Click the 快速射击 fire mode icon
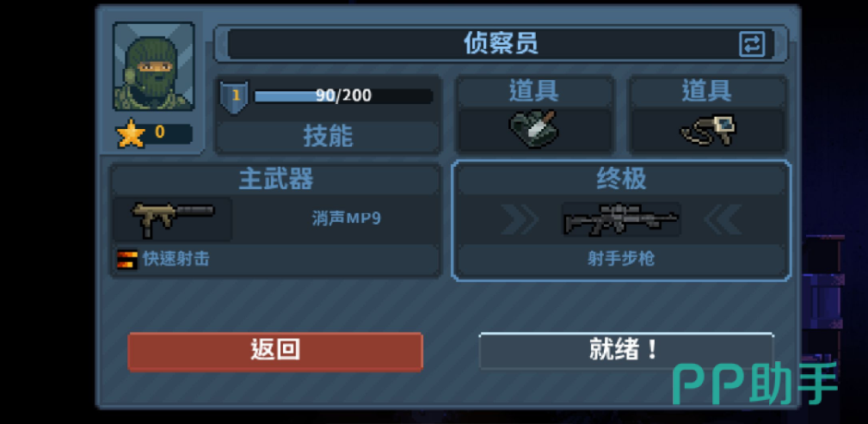This screenshot has width=868, height=424. 126,259
